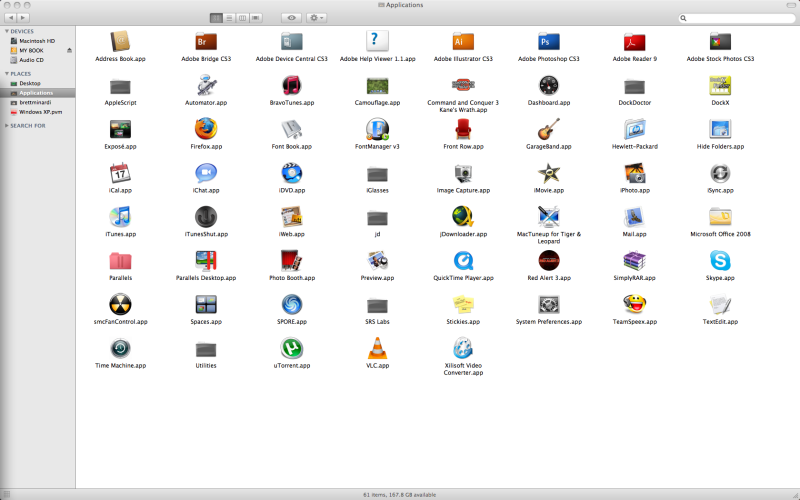Image resolution: width=800 pixels, height=500 pixels.
Task: Select the iTunes.app icon
Action: (x=120, y=216)
